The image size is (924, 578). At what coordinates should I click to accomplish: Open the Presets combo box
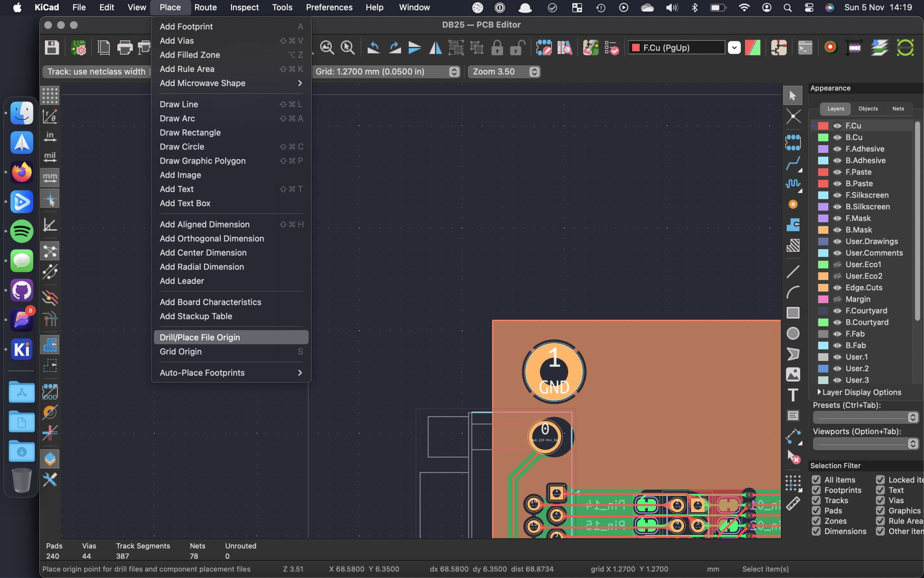[x=865, y=417]
